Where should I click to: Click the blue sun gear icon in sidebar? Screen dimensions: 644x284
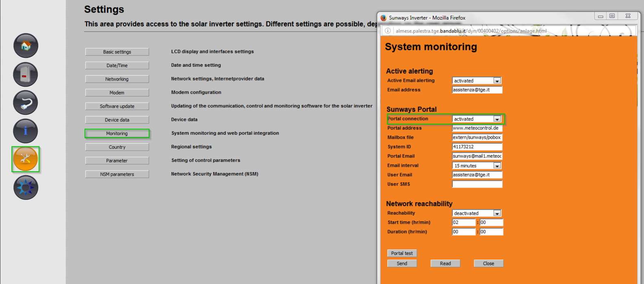point(26,188)
